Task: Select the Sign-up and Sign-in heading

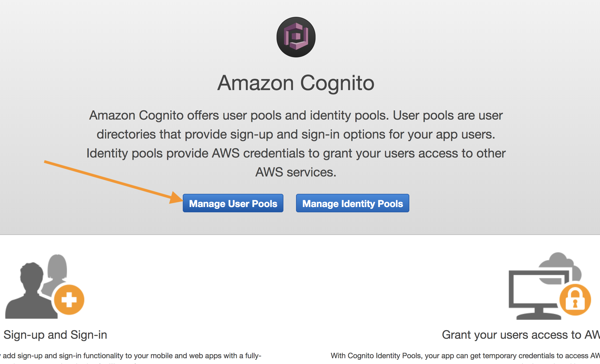Action: (55, 335)
